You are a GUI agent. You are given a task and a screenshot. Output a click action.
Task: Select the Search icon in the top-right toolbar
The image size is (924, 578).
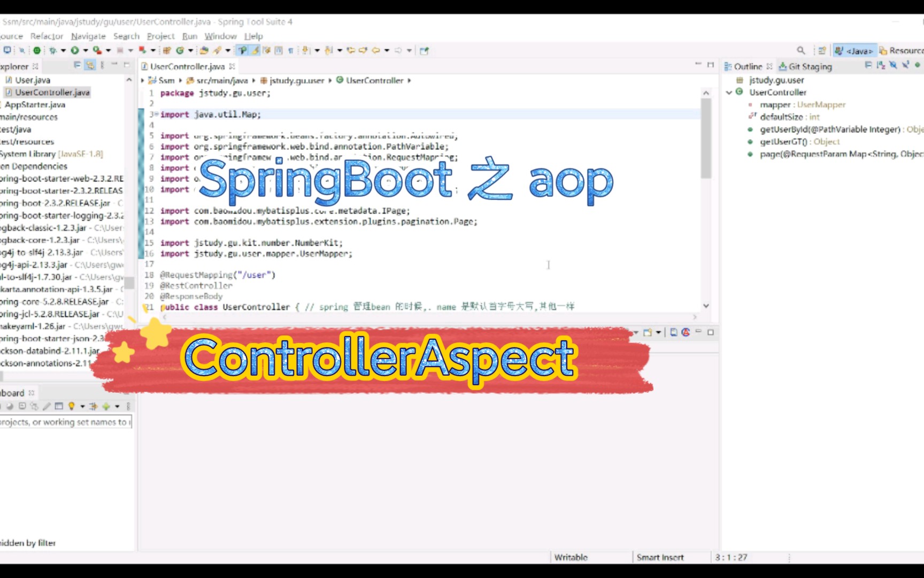(801, 50)
